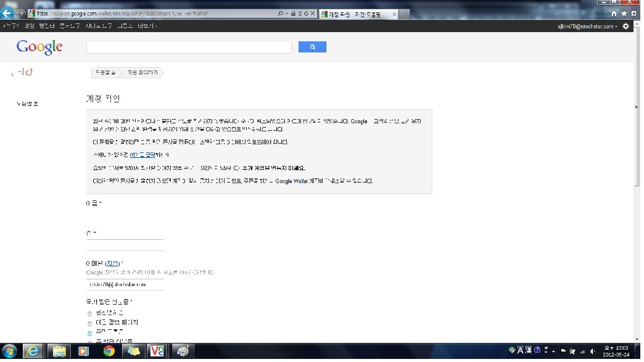Select the open Google support browser tab
Screen dimensions: 644x362
[x=358, y=14]
